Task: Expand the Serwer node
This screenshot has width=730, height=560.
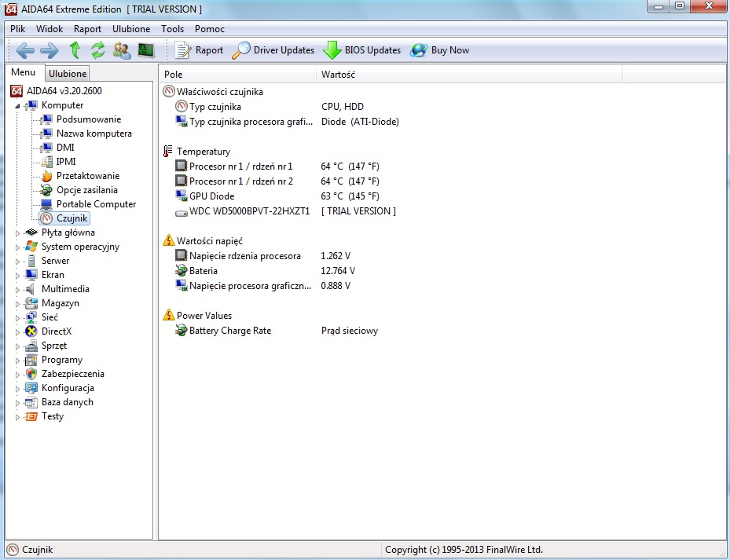Action: (x=17, y=262)
